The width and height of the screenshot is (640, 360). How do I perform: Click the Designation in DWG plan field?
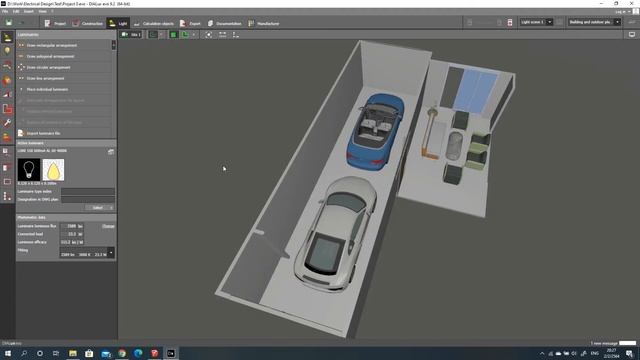[x=88, y=199]
